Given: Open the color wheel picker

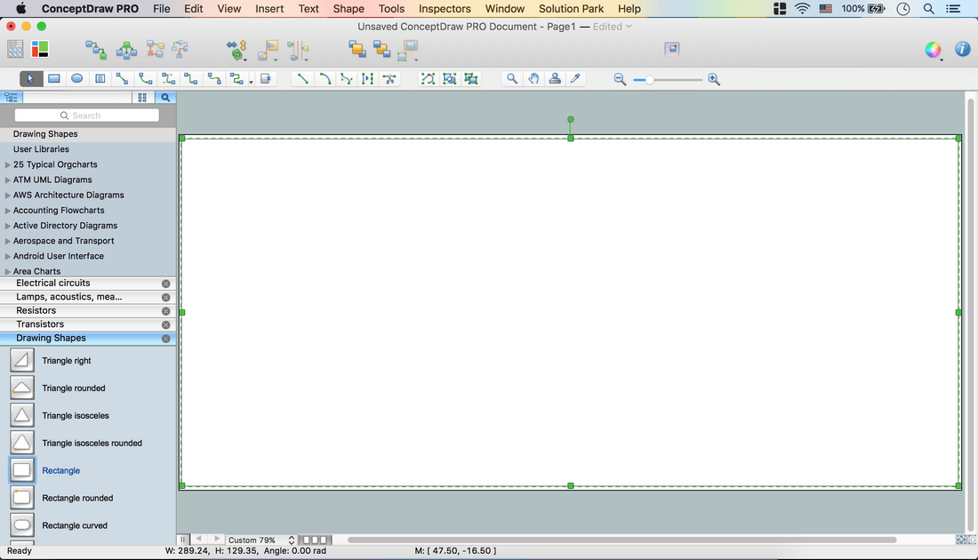Looking at the screenshot, I should click(x=933, y=50).
